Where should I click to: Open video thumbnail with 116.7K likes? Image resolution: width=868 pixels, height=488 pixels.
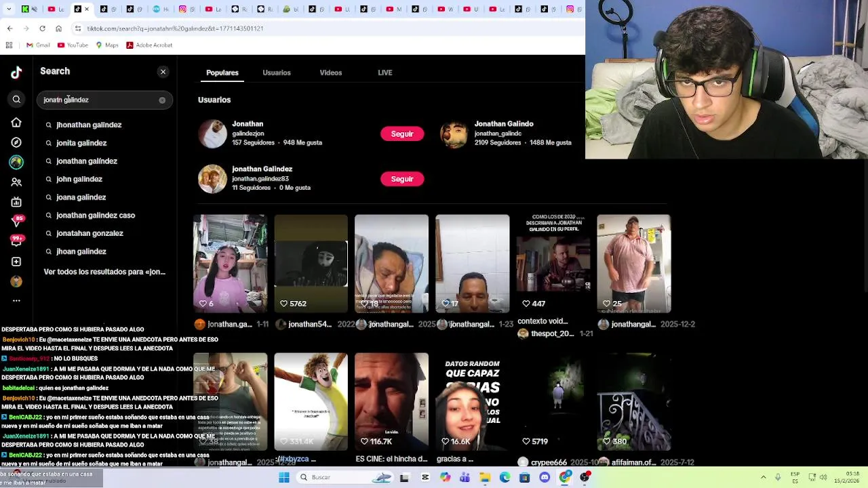[x=391, y=401]
